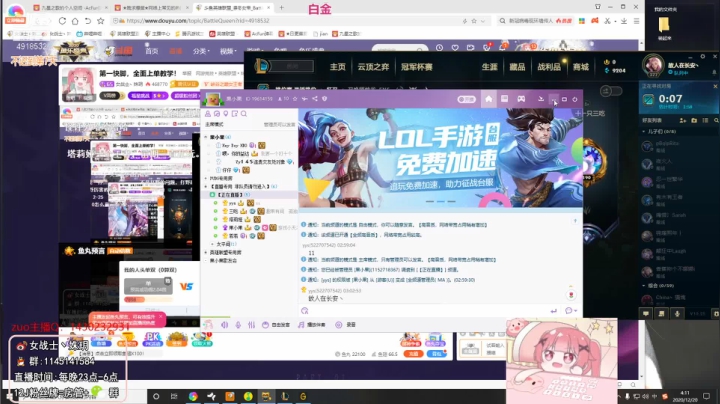
Task: Click the browser bookmark star icon
Action: tap(101, 21)
